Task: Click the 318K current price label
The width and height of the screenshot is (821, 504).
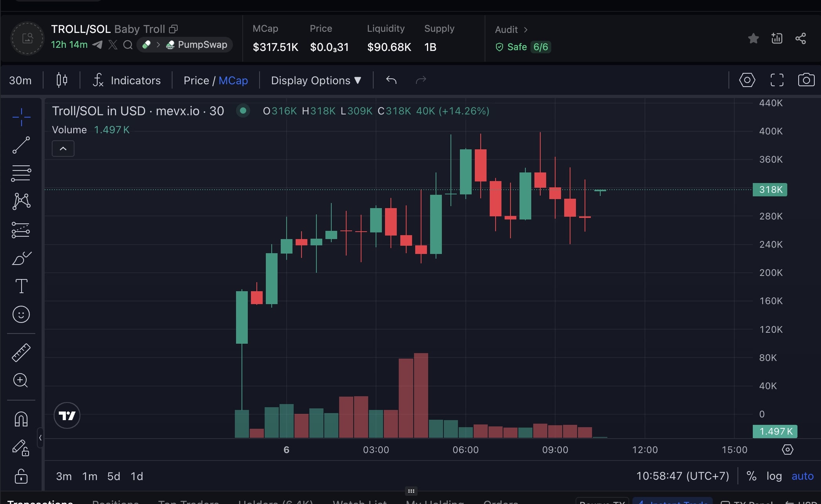Action: (x=770, y=190)
